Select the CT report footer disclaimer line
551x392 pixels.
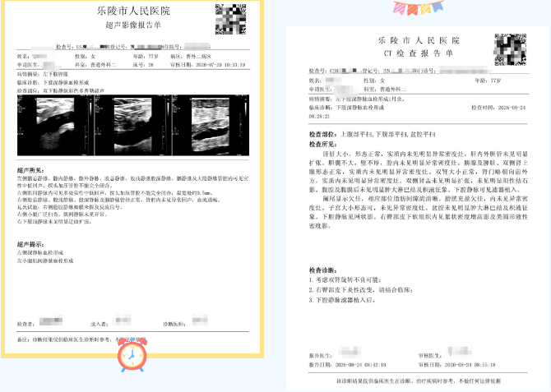[419, 380]
